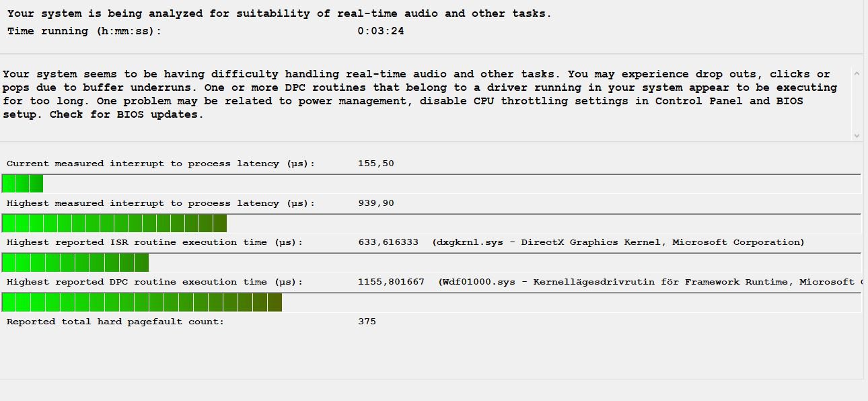Click the DPC execution time value 1155,801667
This screenshot has height=401, width=868.
pos(391,282)
